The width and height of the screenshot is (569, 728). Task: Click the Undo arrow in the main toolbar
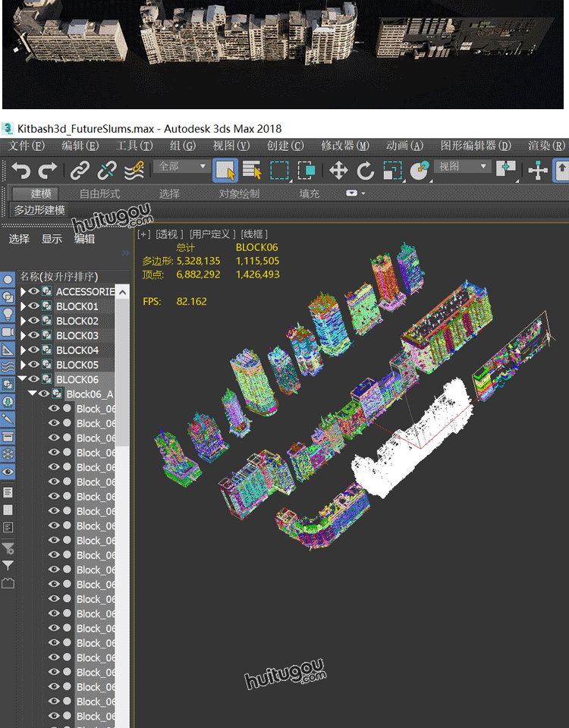(x=21, y=171)
